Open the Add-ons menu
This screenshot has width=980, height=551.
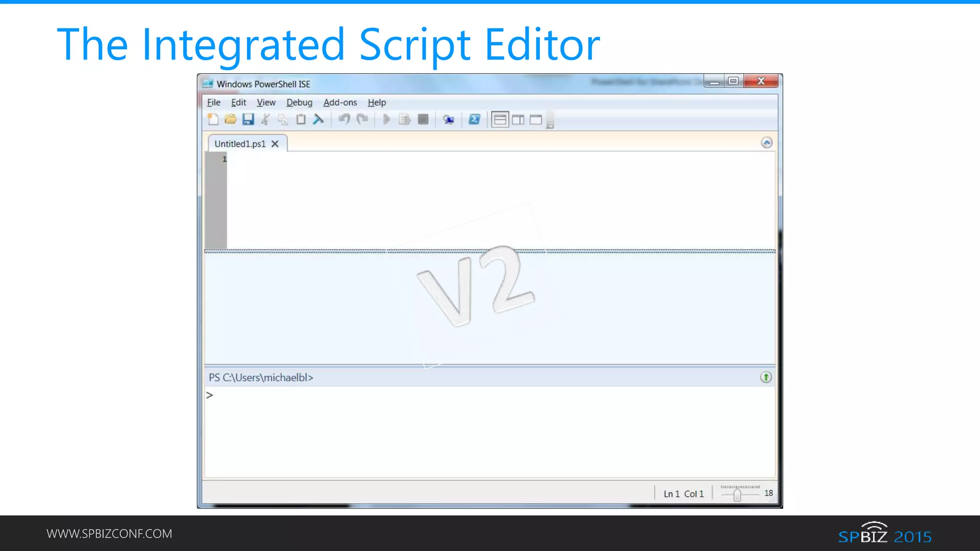(340, 102)
